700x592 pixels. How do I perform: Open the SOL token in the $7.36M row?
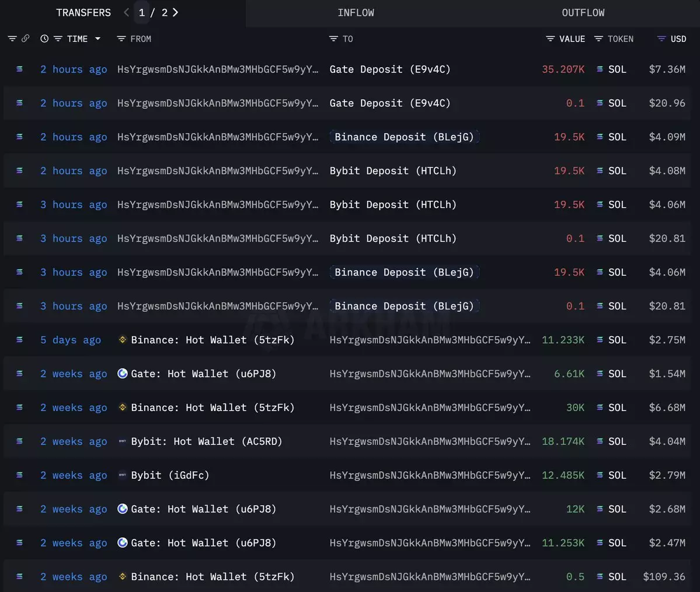click(617, 69)
